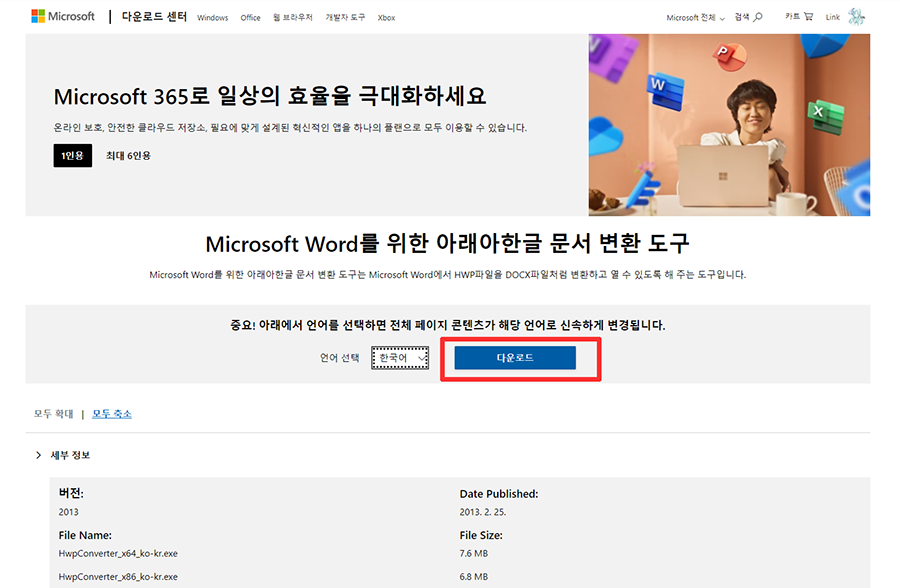
Task: Select the 1인용 plan option
Action: (72, 155)
